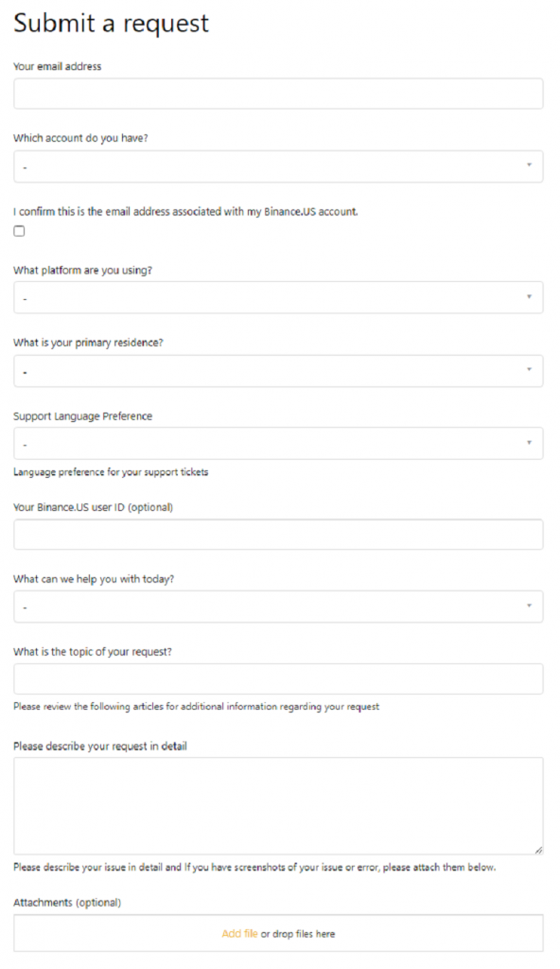The image size is (560, 969).
Task: Click the arrow icon in the account type dropdown
Action: pos(529,165)
